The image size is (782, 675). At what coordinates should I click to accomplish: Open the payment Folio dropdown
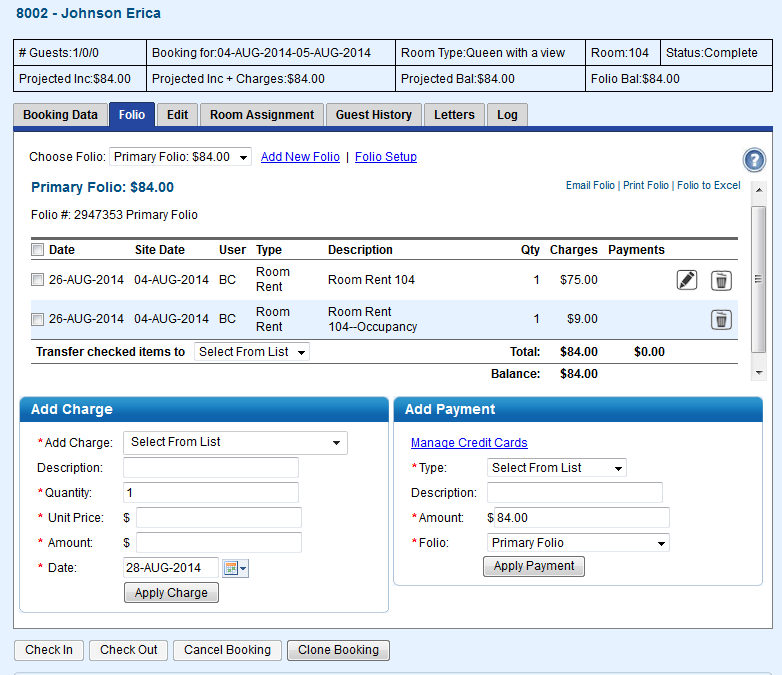578,543
